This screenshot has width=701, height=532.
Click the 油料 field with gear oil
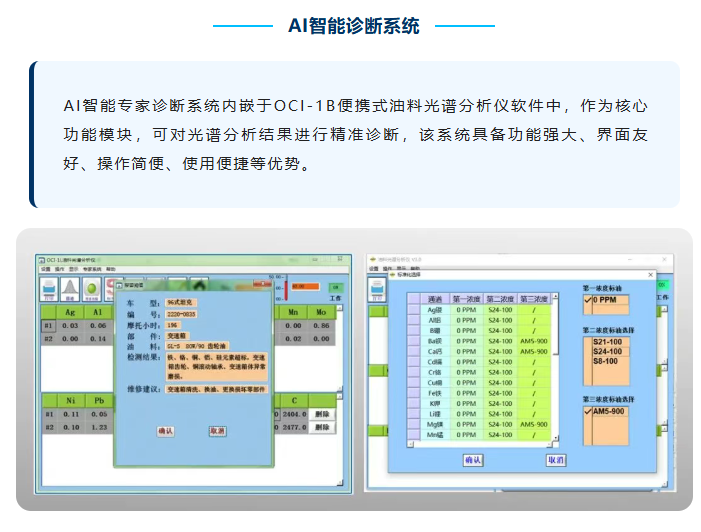tap(197, 346)
